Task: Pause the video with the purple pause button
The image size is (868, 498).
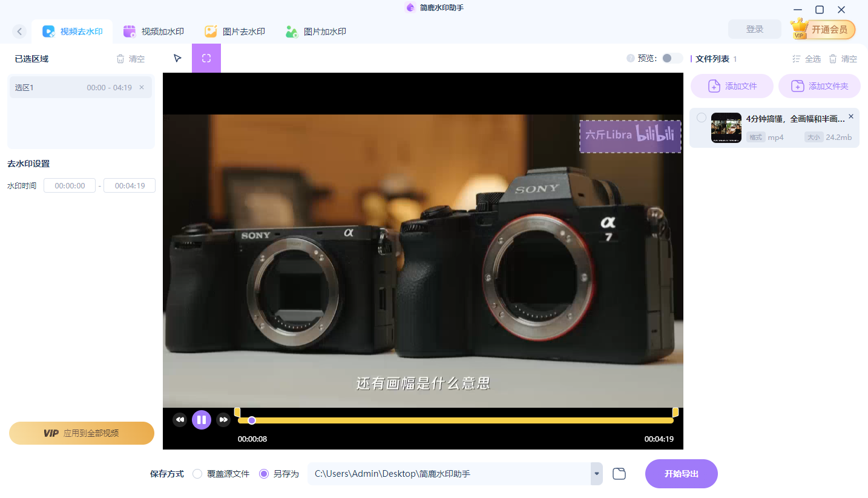Action: (202, 419)
